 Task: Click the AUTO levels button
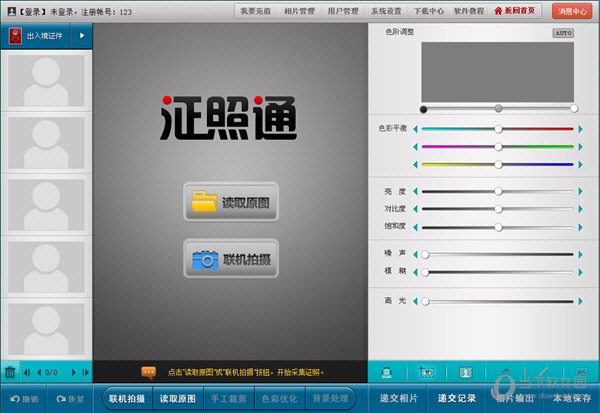click(563, 33)
